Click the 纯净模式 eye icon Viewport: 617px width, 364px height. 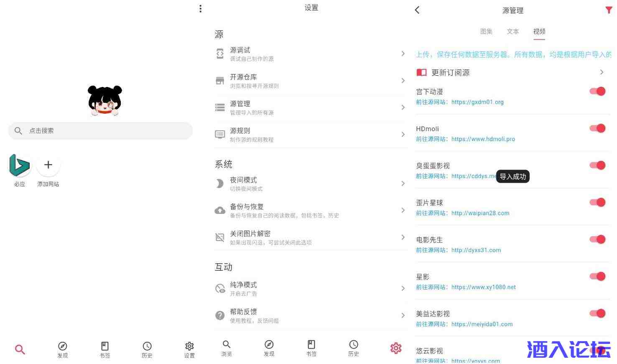[220, 288]
